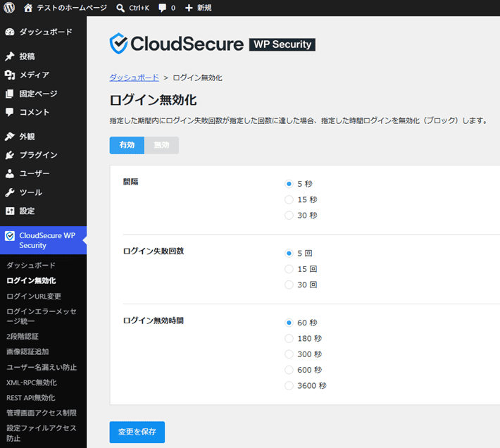
Task: Click the WordPress logo icon in admin bar
Action: pos(9,8)
